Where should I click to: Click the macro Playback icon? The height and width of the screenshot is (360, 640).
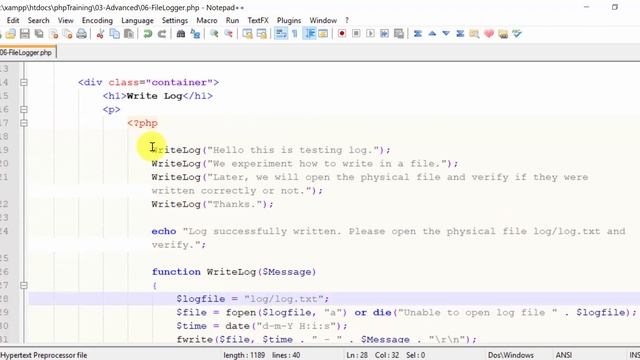[371, 34]
